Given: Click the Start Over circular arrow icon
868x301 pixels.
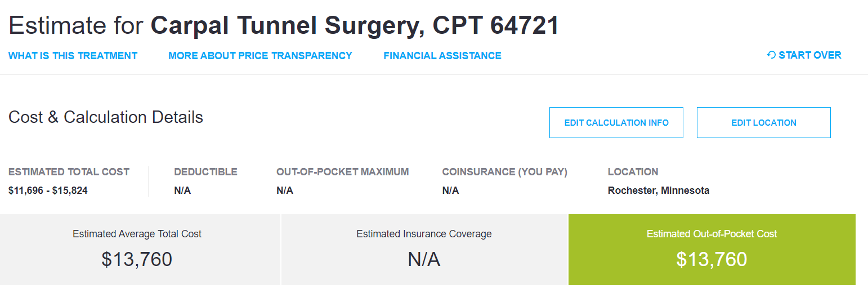Looking at the screenshot, I should pos(771,55).
